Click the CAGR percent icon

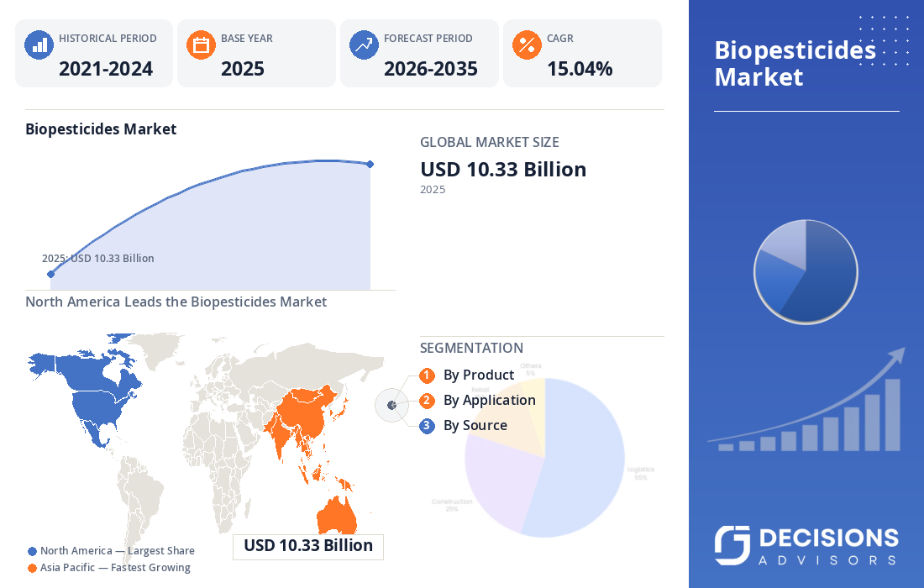[x=527, y=45]
